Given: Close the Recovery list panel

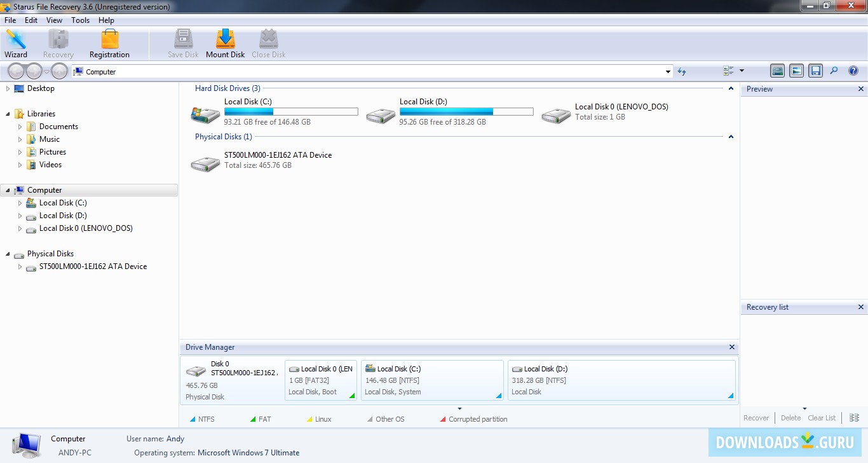Looking at the screenshot, I should pos(861,307).
